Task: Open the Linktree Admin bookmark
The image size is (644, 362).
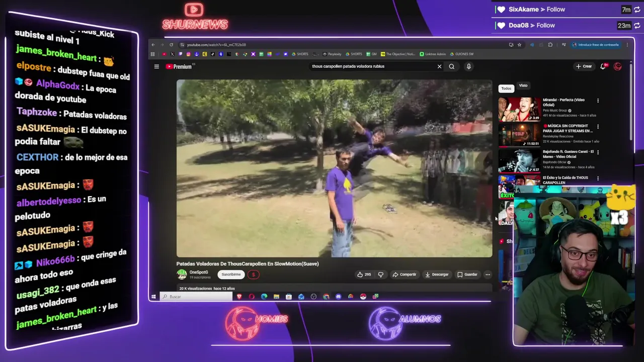Action: 433,54
